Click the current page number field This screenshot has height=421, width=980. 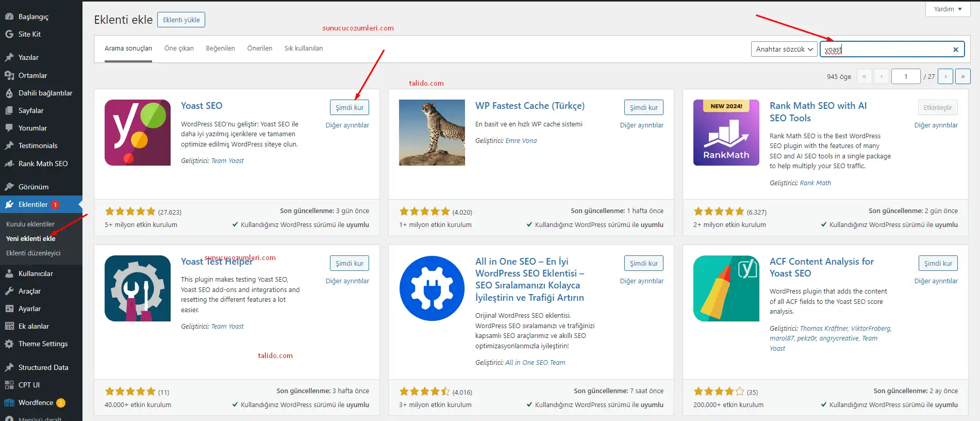pyautogui.click(x=906, y=76)
